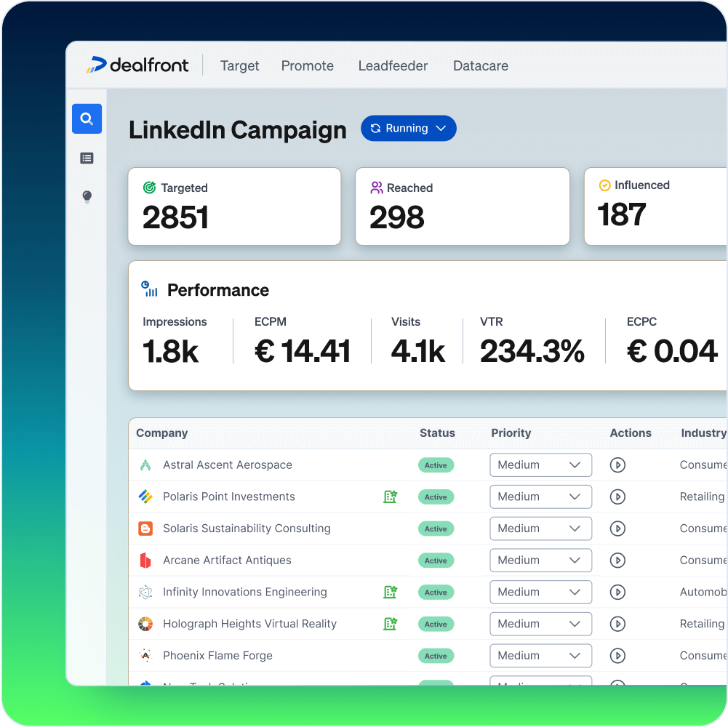Open the priority dropdown for Astral Ascent Aerospace

[x=541, y=465]
